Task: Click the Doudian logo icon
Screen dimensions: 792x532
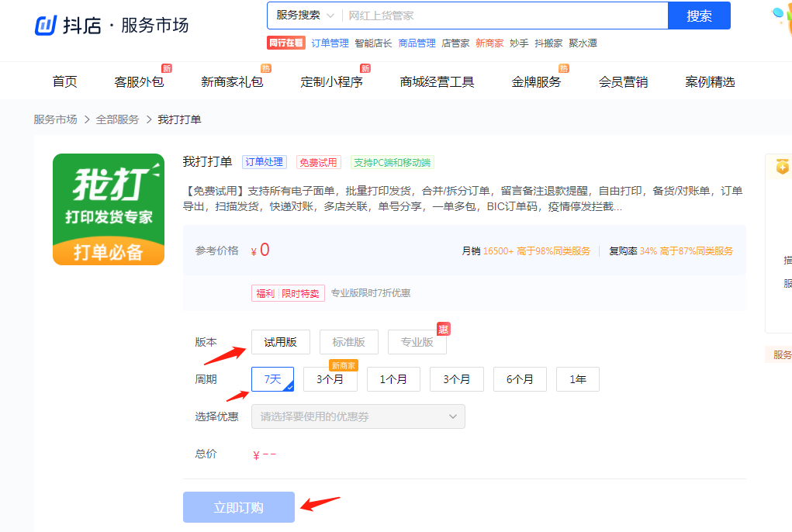Action: coord(46,26)
